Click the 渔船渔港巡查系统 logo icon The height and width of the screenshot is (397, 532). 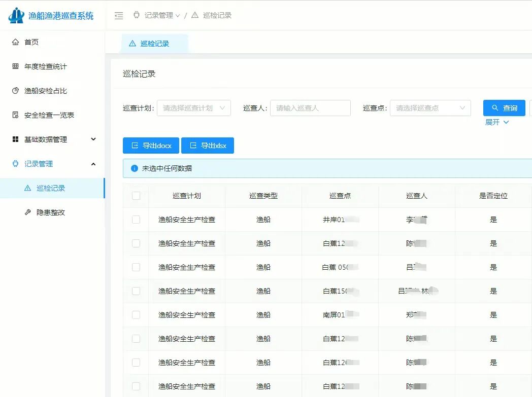[x=16, y=15]
